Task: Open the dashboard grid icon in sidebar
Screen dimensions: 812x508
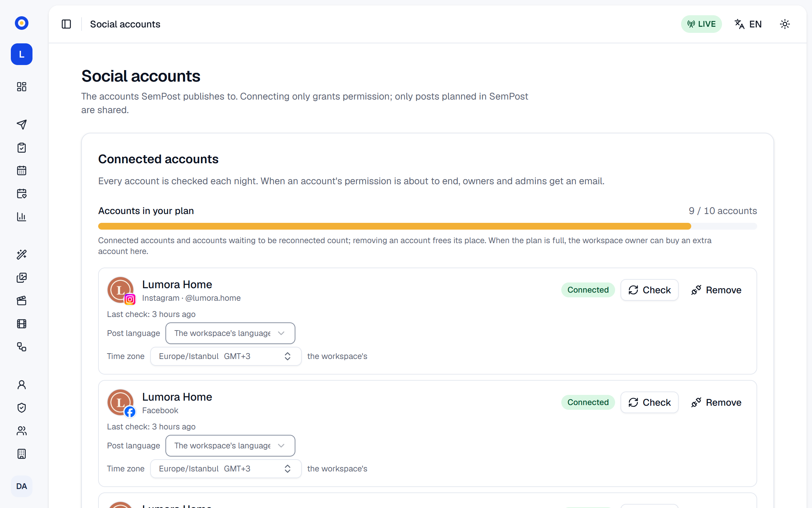Action: click(22, 87)
